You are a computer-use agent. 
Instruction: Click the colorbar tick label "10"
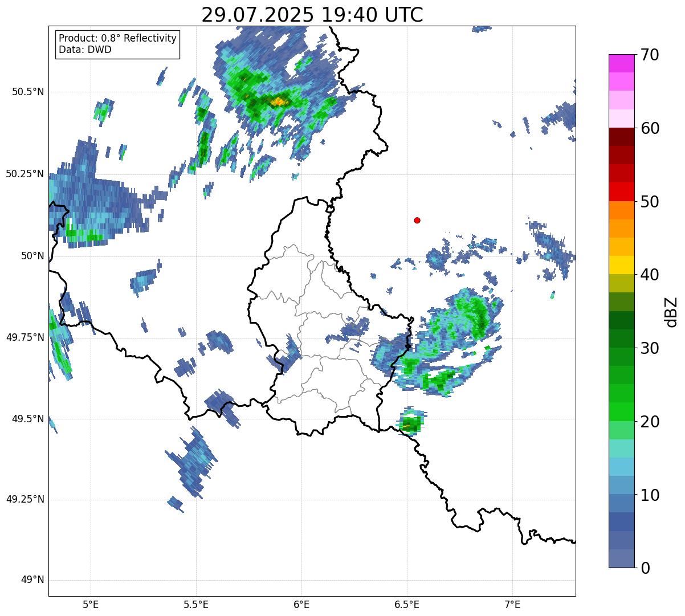pyautogui.click(x=650, y=495)
